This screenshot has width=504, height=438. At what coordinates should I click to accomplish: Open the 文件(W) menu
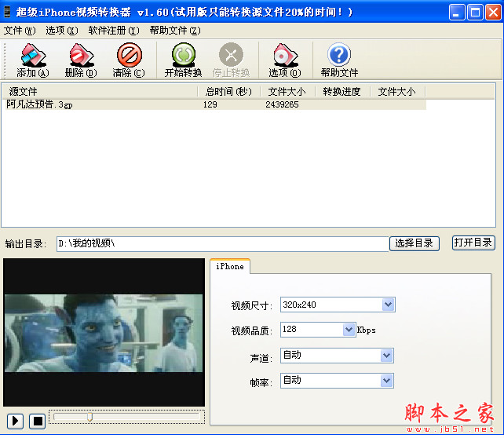coord(20,31)
